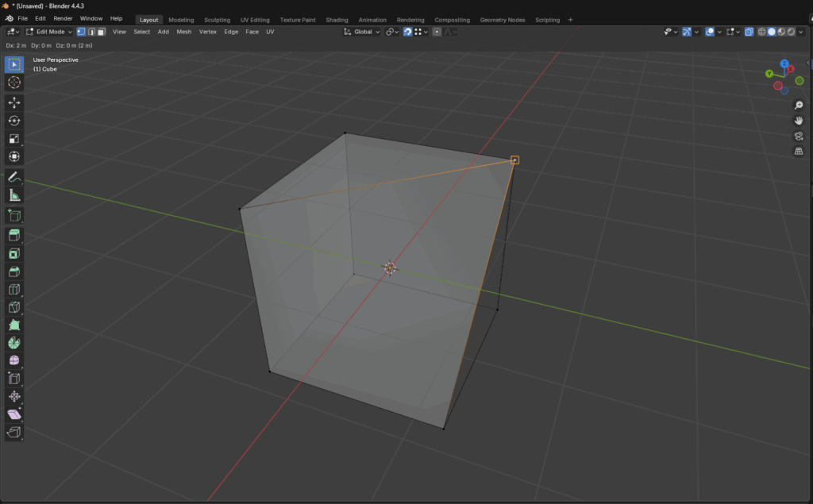
Task: Switch to wireframe shading
Action: [x=761, y=32]
